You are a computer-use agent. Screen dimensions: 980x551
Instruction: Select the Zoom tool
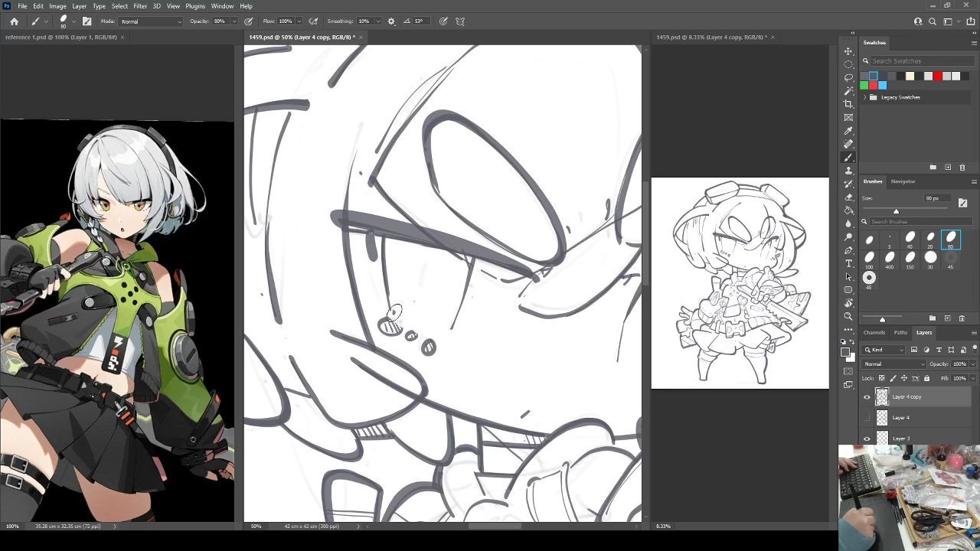pos(848,316)
